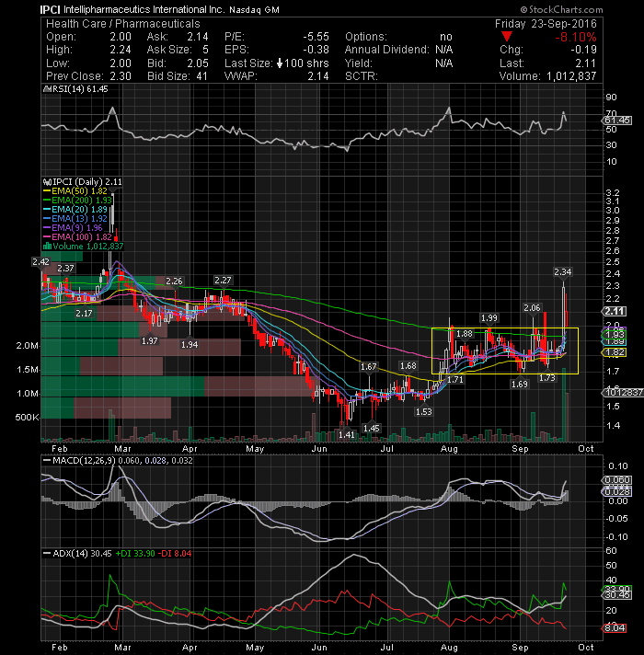Click the VWAP label
Viewport: 644px width, 655px height.
click(240, 76)
